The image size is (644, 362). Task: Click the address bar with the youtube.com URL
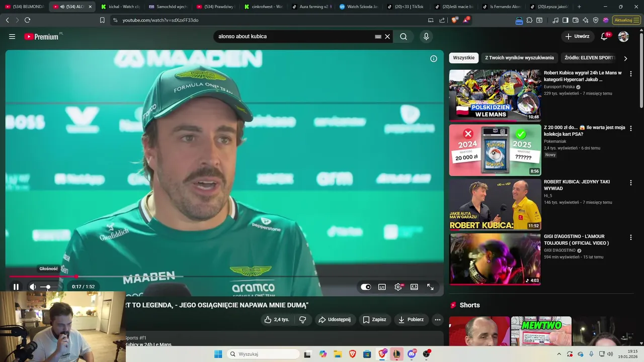tap(267, 20)
